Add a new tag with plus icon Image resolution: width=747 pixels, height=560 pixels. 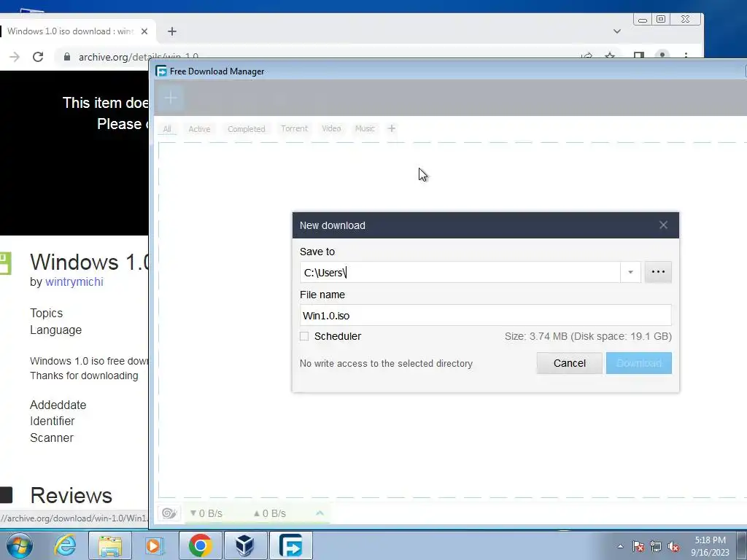pos(392,128)
